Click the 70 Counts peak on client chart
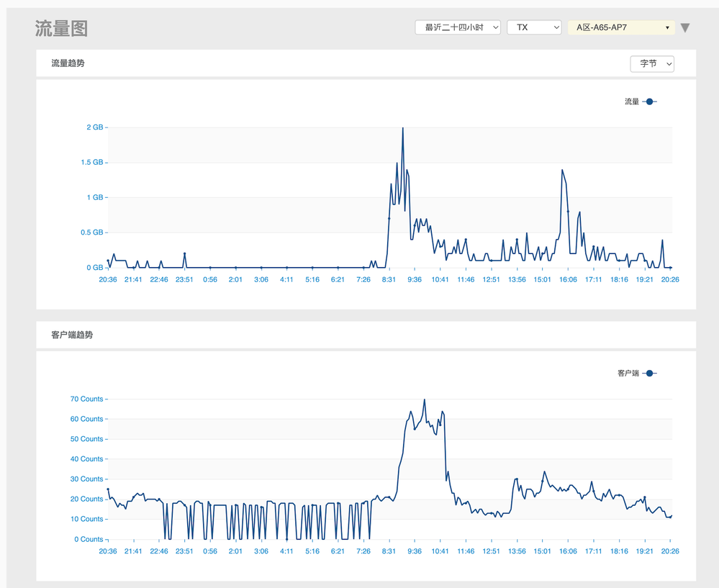Image resolution: width=719 pixels, height=588 pixels. tap(425, 400)
